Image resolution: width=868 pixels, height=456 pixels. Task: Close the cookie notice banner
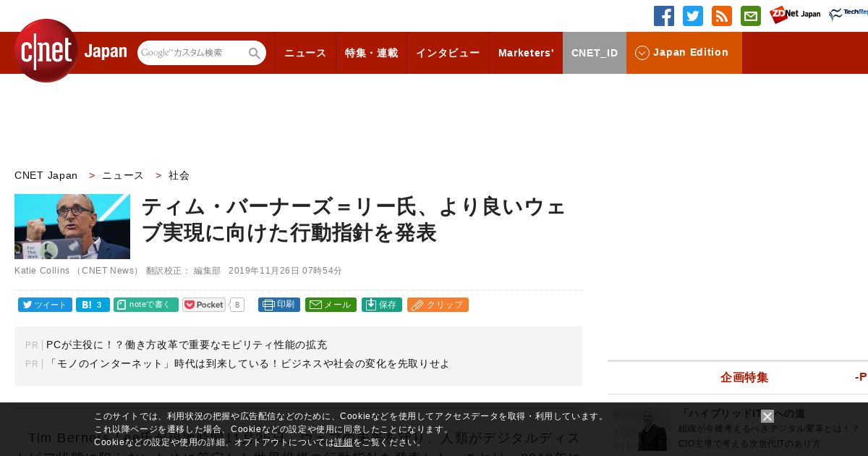point(767,416)
